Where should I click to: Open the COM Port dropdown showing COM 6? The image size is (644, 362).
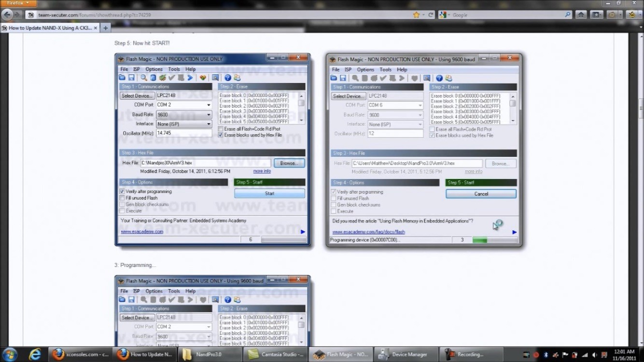pyautogui.click(x=395, y=105)
